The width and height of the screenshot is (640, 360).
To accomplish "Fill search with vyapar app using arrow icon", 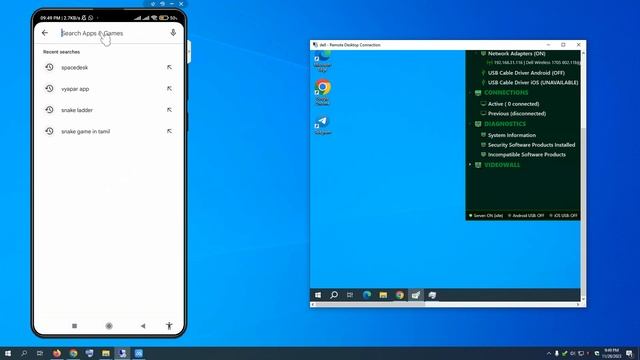I will click(x=169, y=89).
